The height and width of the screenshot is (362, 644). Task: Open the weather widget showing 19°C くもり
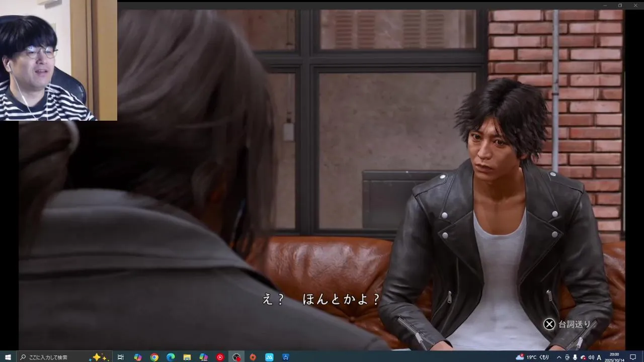532,357
